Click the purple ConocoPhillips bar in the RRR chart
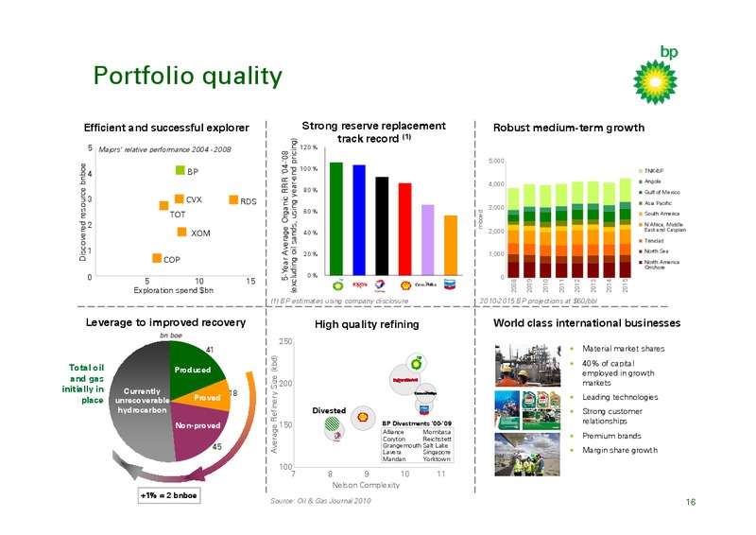 [428, 240]
